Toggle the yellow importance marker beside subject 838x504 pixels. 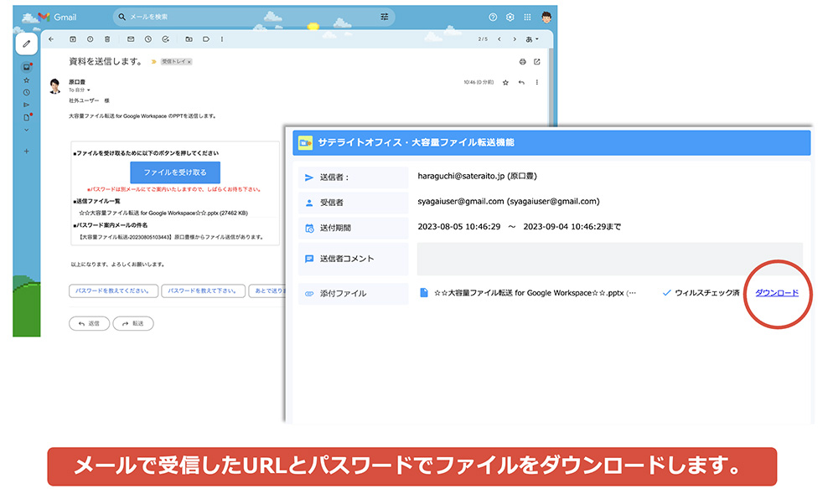coord(154,62)
